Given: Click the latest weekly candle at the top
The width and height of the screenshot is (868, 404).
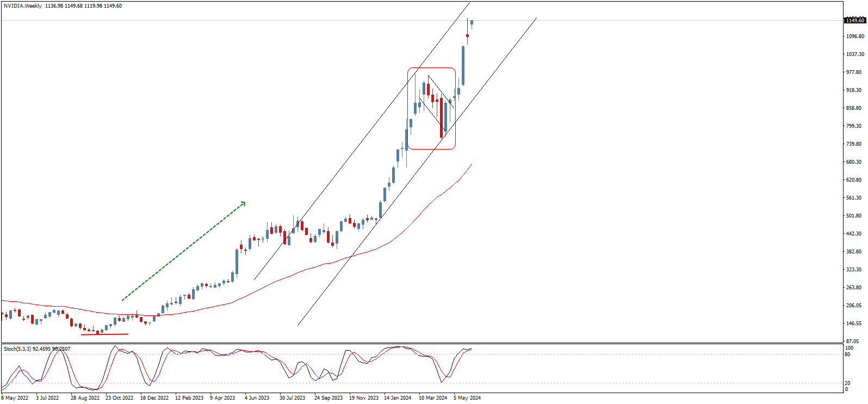Looking at the screenshot, I should tap(472, 22).
